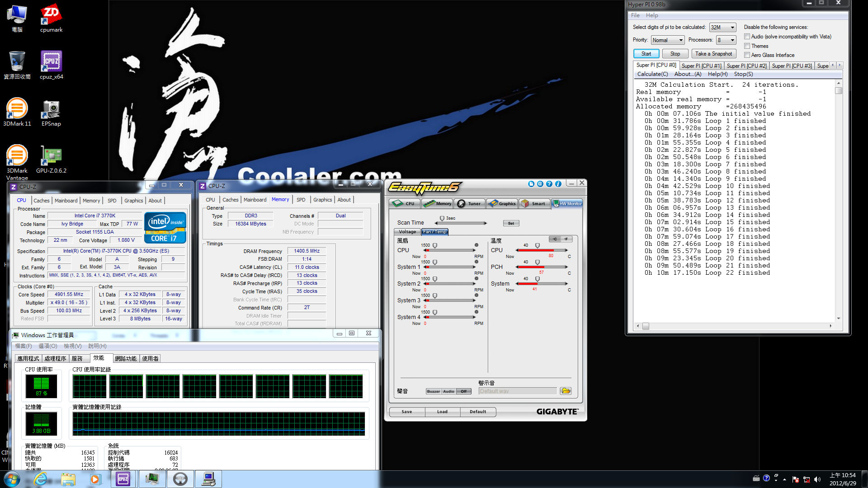Switch to SPD tab in right CPU-Z

pos(301,200)
